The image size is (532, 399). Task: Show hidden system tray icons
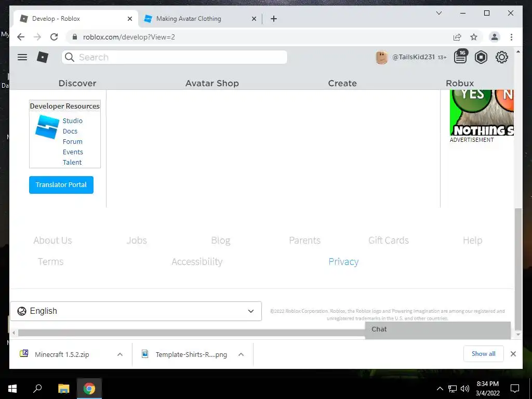[x=440, y=389]
